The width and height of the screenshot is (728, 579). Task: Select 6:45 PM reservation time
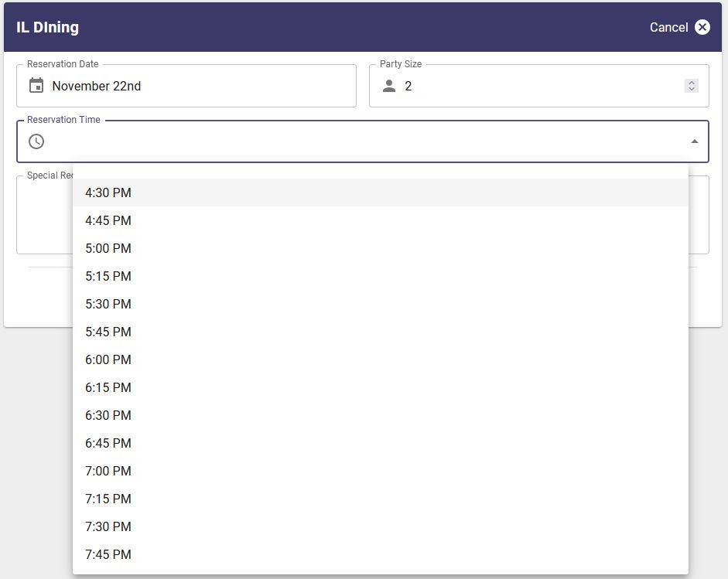[108, 443]
